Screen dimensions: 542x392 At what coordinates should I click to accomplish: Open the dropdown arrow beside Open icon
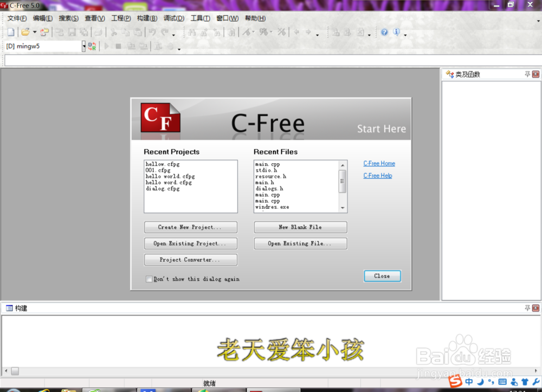tap(34, 32)
